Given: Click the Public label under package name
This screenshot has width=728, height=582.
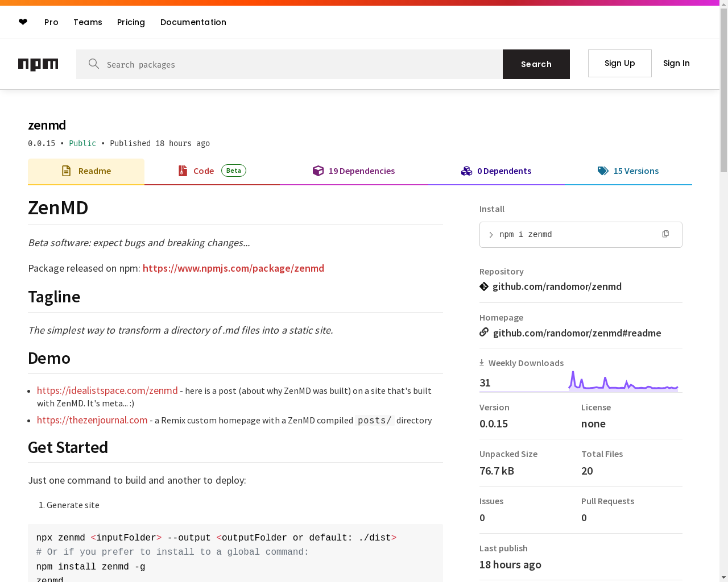Looking at the screenshot, I should pos(82,143).
